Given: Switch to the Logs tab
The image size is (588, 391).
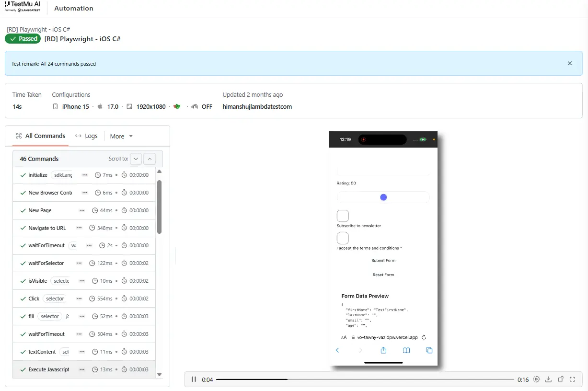Looking at the screenshot, I should coord(86,136).
